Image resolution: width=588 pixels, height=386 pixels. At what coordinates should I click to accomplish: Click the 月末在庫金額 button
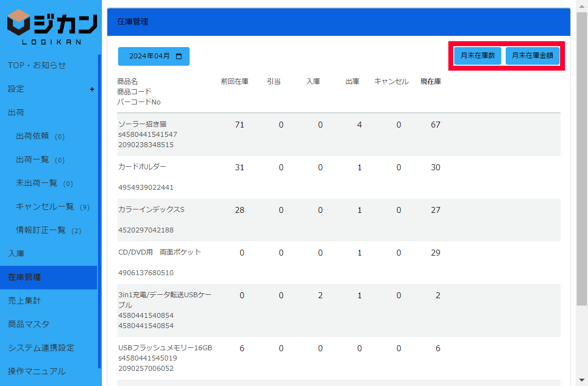pos(532,56)
